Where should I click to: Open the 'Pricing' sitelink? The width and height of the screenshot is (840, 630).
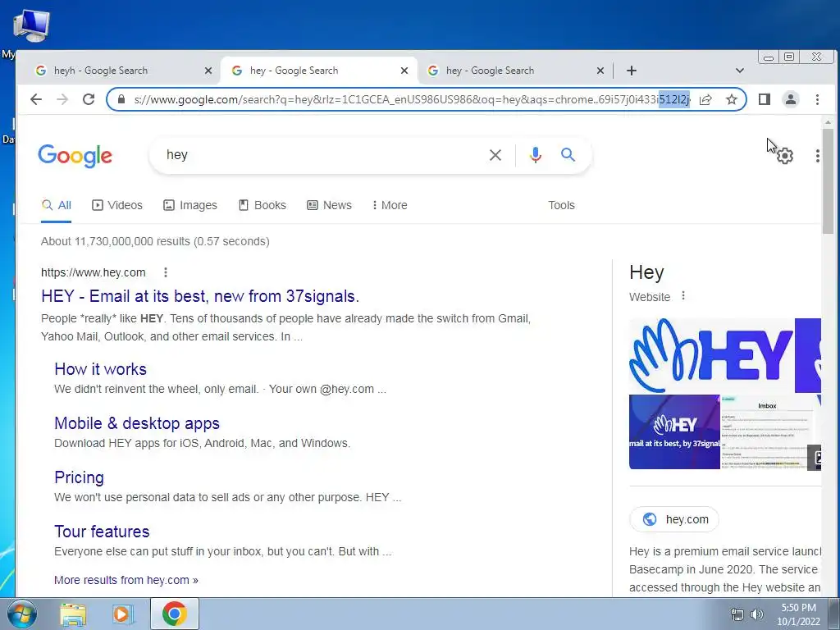[79, 478]
